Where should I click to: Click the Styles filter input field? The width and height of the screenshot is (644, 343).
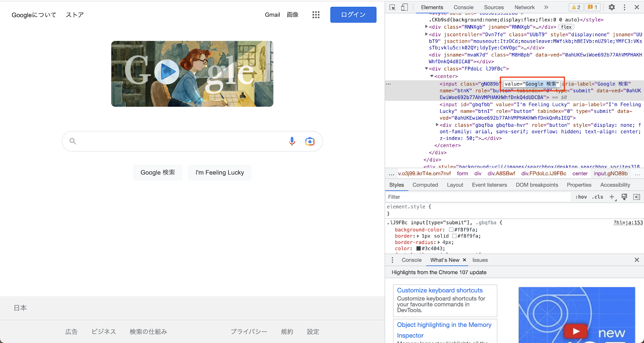pyautogui.click(x=478, y=197)
